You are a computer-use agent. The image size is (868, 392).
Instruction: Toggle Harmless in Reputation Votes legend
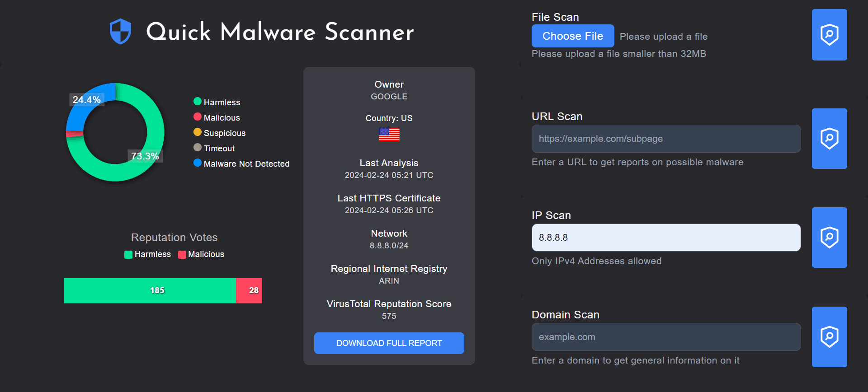[148, 254]
